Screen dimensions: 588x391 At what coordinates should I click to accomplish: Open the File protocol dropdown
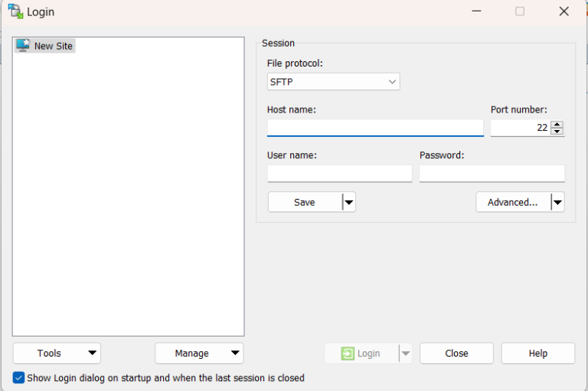pyautogui.click(x=333, y=82)
